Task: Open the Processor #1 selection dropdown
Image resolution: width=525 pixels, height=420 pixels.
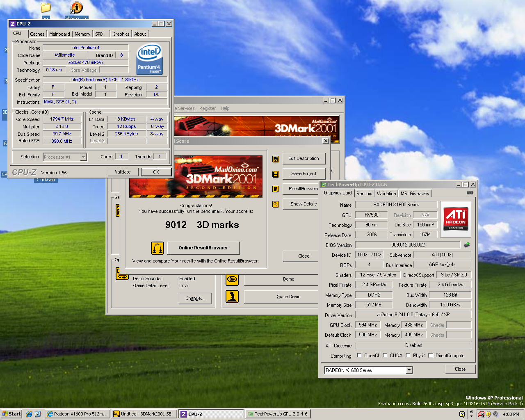Action: 83,157
